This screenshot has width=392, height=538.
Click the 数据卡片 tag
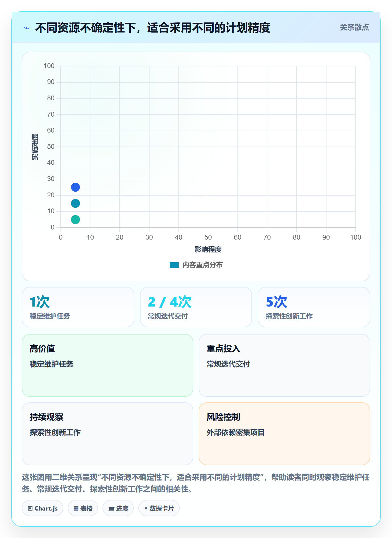(159, 508)
